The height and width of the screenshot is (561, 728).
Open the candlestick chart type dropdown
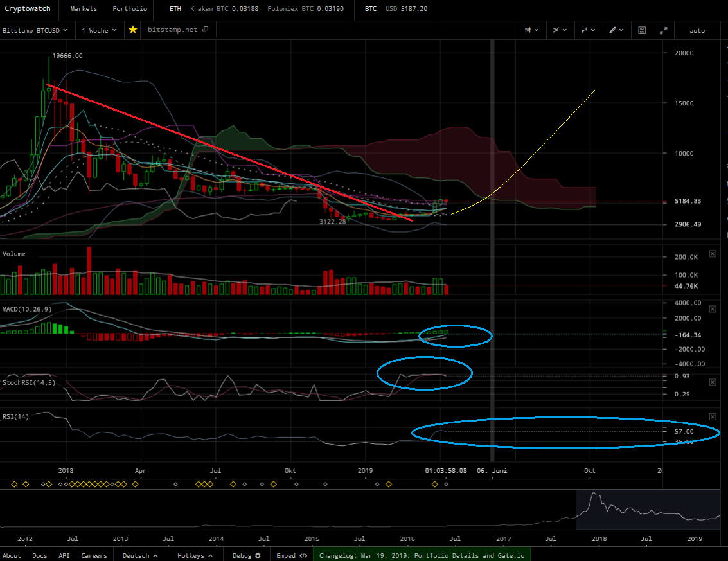(x=531, y=30)
